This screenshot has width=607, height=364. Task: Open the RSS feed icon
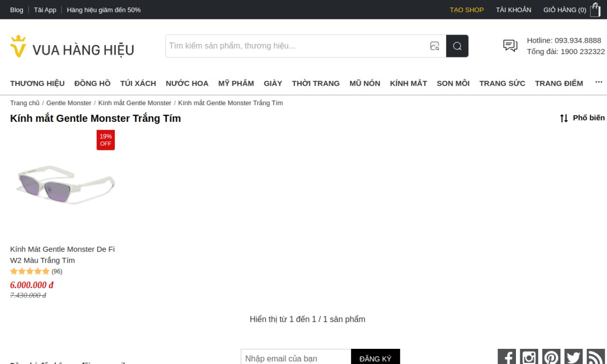tap(596, 357)
